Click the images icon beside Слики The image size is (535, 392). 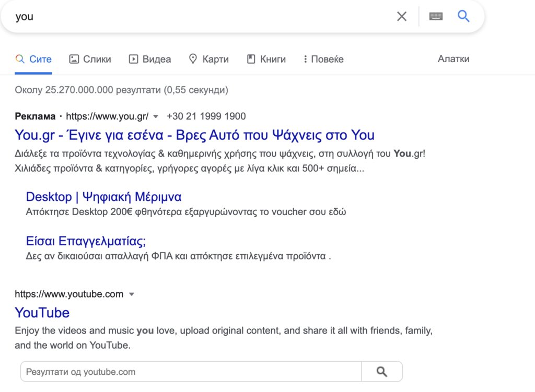pos(74,59)
